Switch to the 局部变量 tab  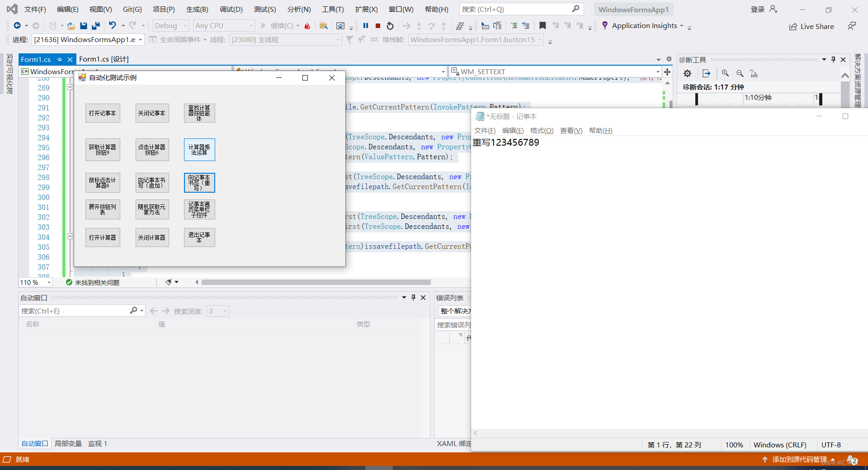pyautogui.click(x=68, y=443)
